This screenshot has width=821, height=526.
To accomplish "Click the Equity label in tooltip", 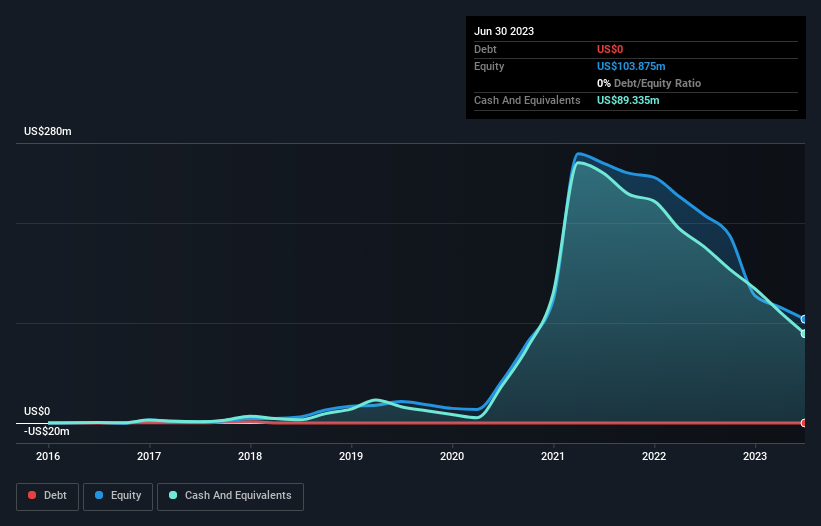I will [x=489, y=66].
